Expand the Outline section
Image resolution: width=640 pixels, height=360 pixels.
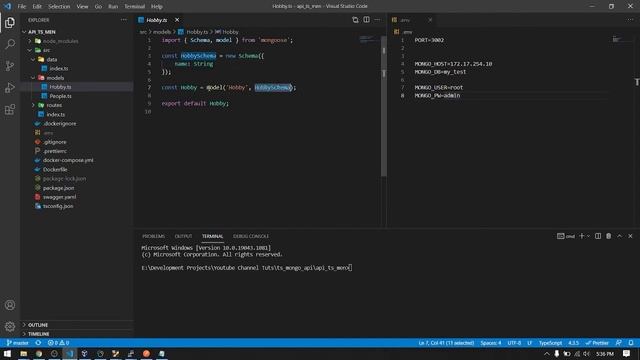point(78,325)
